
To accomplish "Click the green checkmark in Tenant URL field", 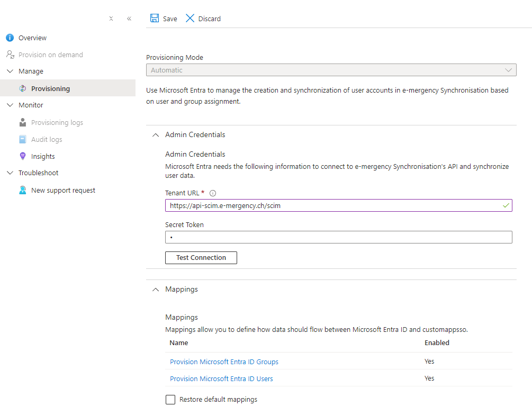I will [x=506, y=205].
